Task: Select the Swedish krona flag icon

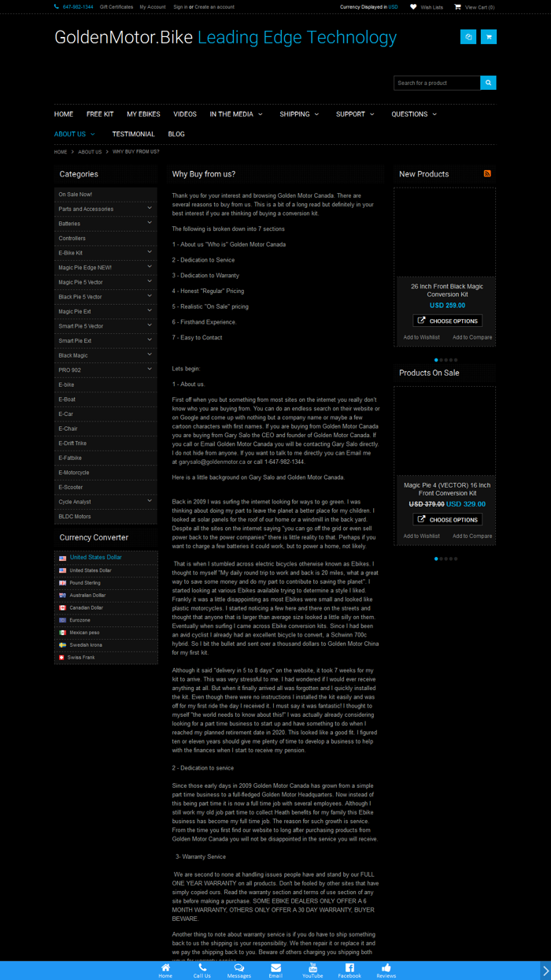Action: [62, 645]
